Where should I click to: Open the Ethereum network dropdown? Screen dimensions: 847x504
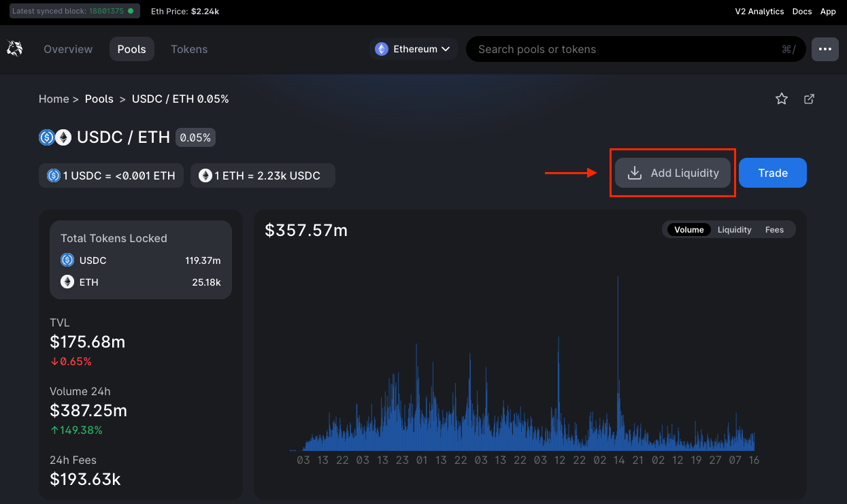(x=414, y=49)
